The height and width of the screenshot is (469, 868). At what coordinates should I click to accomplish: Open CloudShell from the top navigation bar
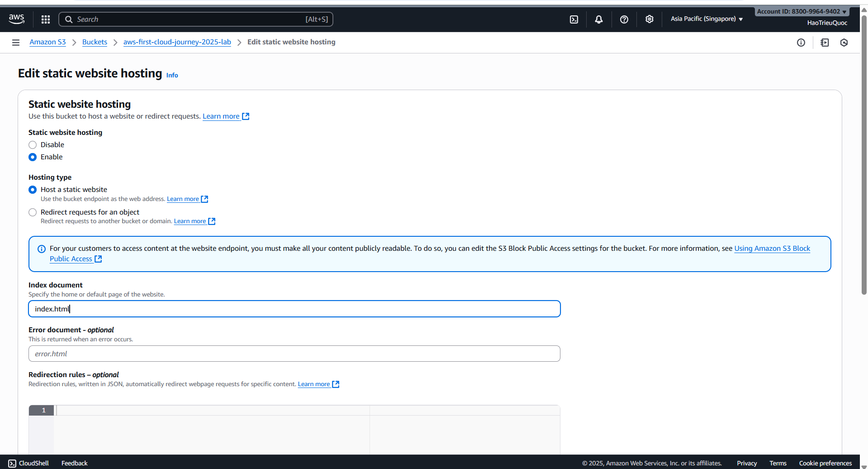(574, 19)
